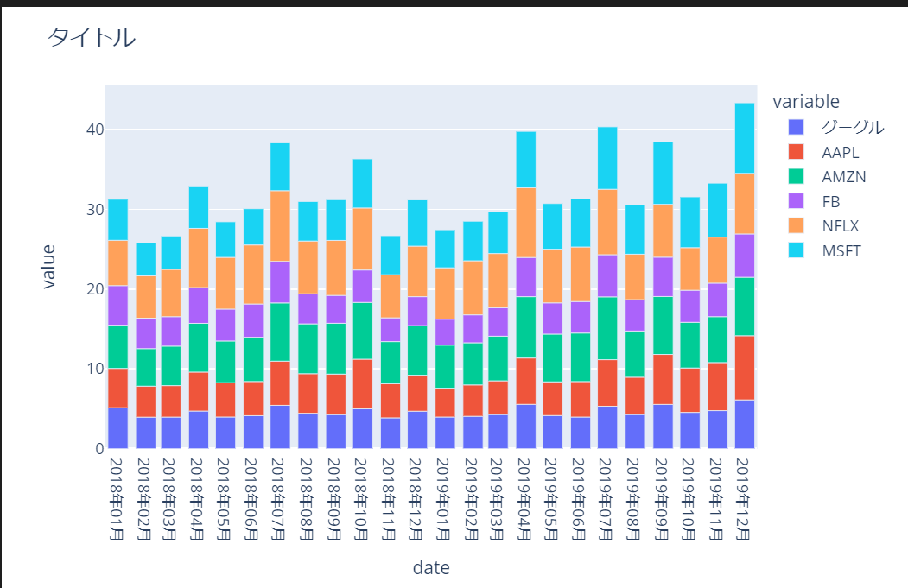Click the 'variable' legend heading
The image size is (908, 588).
[808, 101]
